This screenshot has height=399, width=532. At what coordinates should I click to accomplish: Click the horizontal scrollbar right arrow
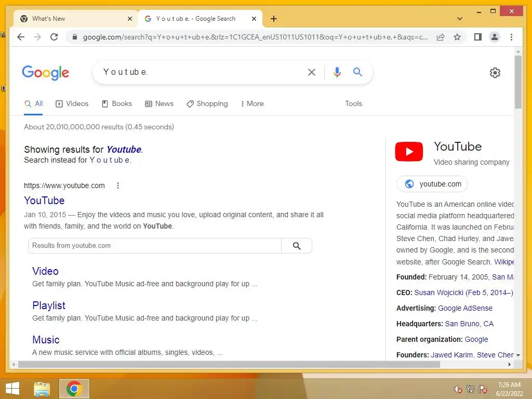(509, 365)
